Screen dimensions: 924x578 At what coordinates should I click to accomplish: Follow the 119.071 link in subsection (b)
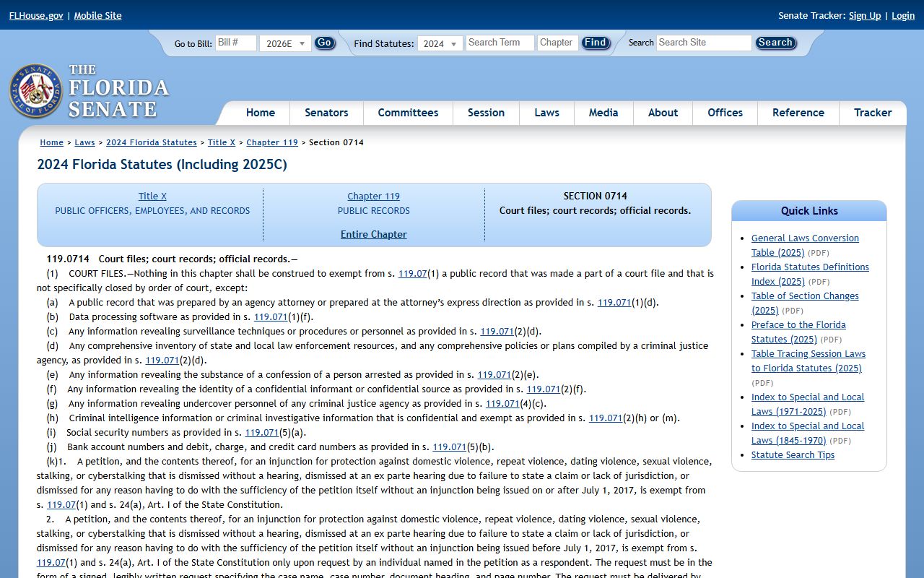point(271,317)
